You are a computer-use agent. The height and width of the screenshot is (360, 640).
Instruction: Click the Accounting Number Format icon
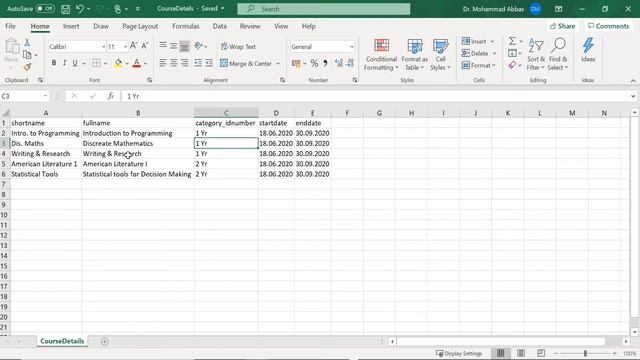[x=296, y=63]
